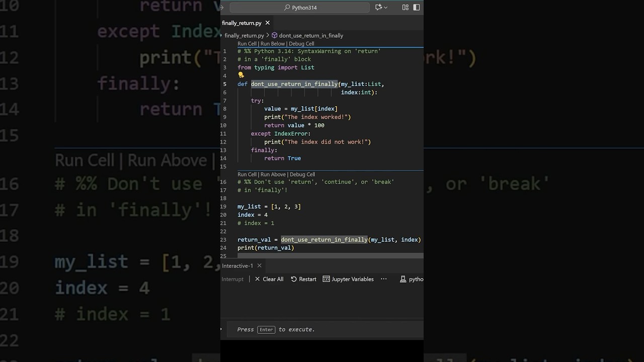Image resolution: width=644 pixels, height=362 pixels.
Task: Close the Interactive-1 tab
Action: click(260, 266)
